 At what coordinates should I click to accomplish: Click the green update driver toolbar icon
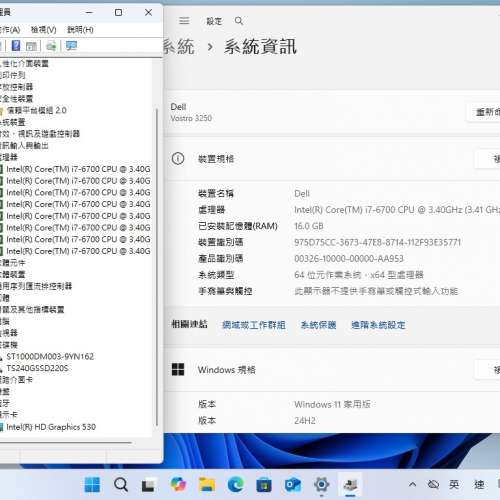click(x=51, y=46)
